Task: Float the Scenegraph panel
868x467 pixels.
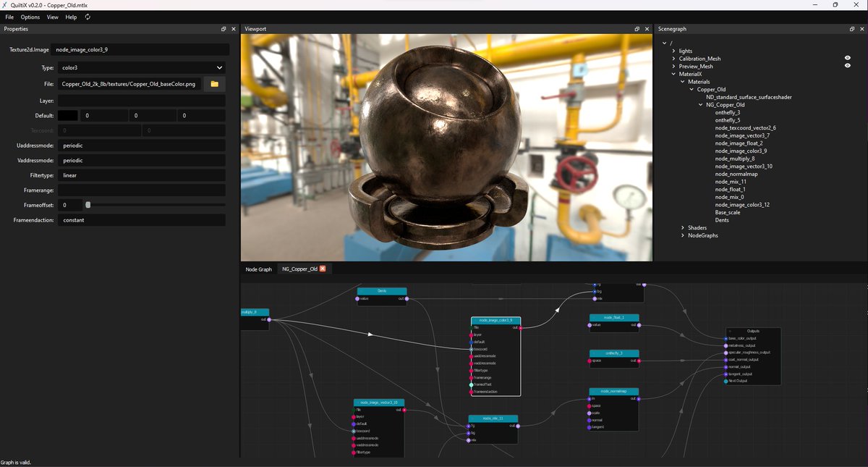Action: [x=852, y=29]
